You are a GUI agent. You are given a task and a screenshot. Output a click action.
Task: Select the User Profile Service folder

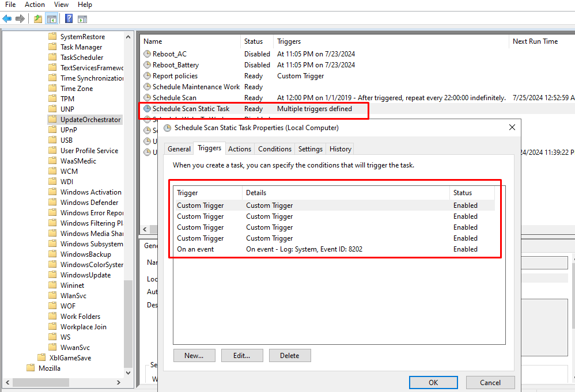[x=89, y=151]
